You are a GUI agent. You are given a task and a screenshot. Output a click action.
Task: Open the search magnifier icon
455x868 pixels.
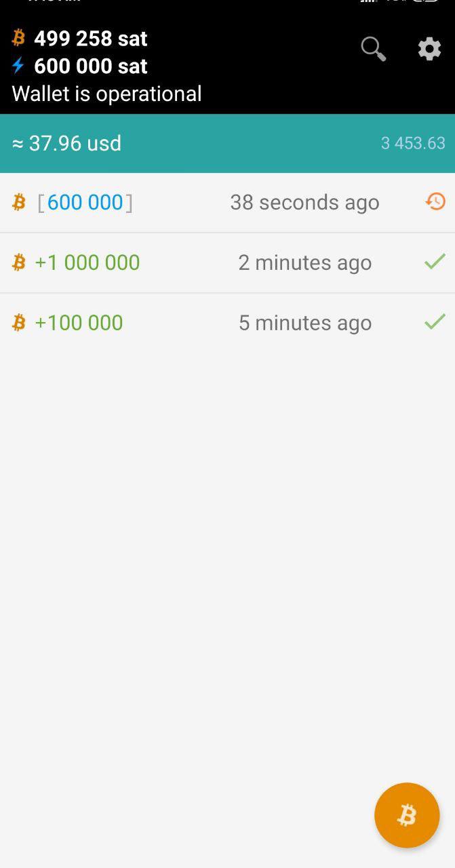(373, 49)
